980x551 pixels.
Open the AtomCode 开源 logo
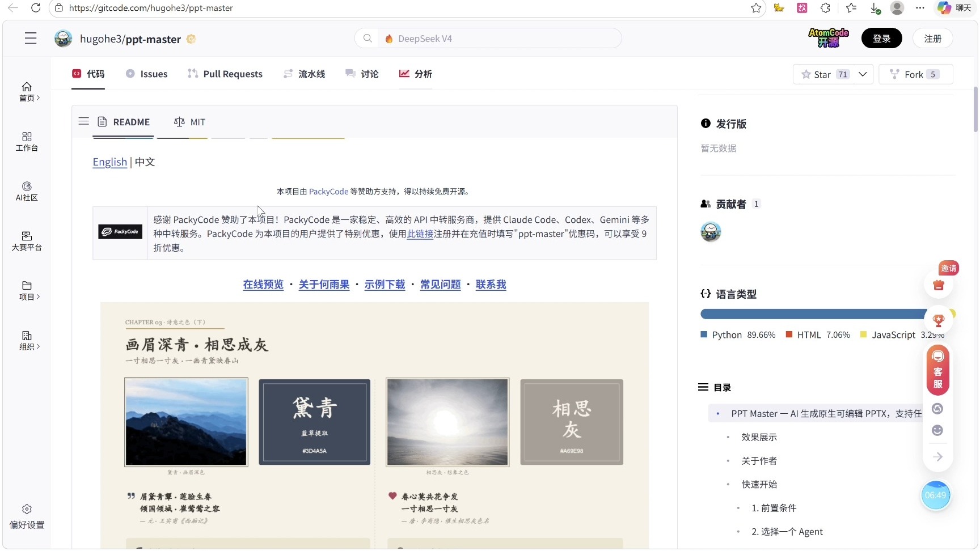(829, 38)
